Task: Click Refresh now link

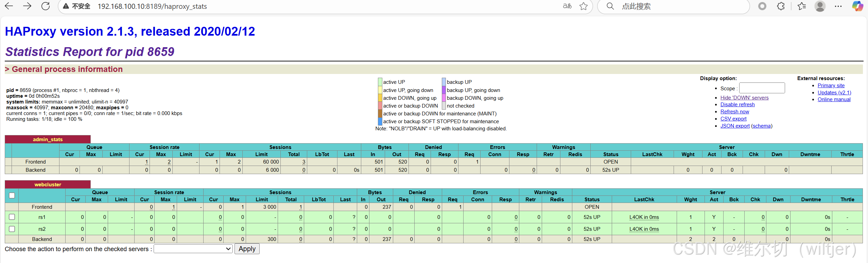Action: point(734,112)
